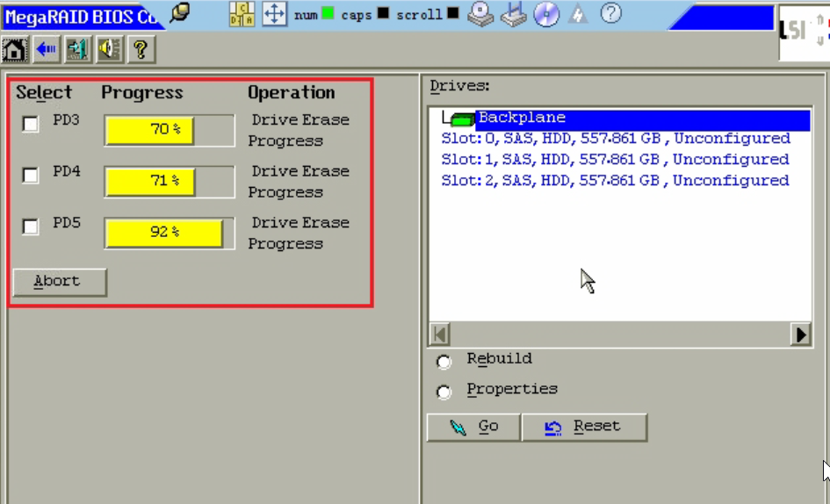Click the Ctrl-Alt-Del keys icon
The height and width of the screenshot is (504, 830).
pyautogui.click(x=242, y=14)
